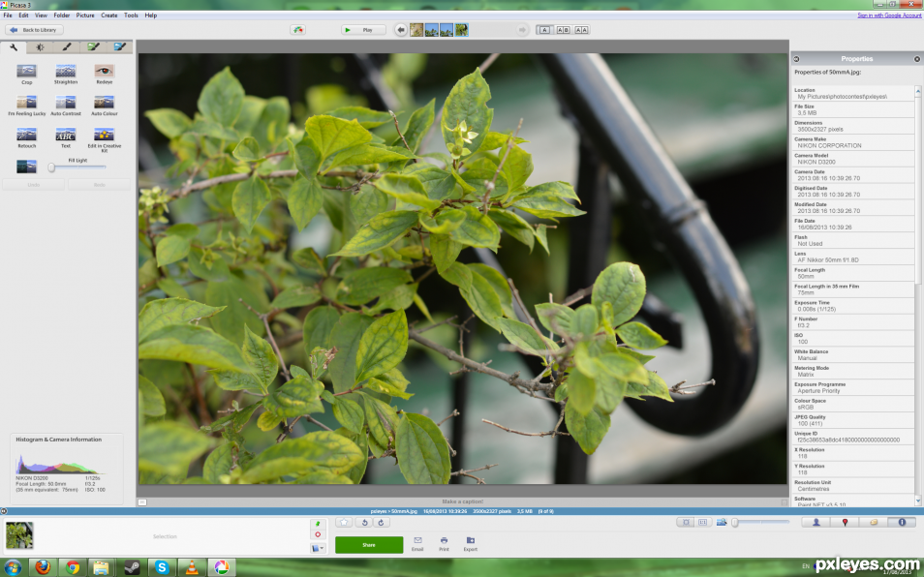Switch to single image view (A)
The height and width of the screenshot is (577, 924).
click(x=544, y=29)
